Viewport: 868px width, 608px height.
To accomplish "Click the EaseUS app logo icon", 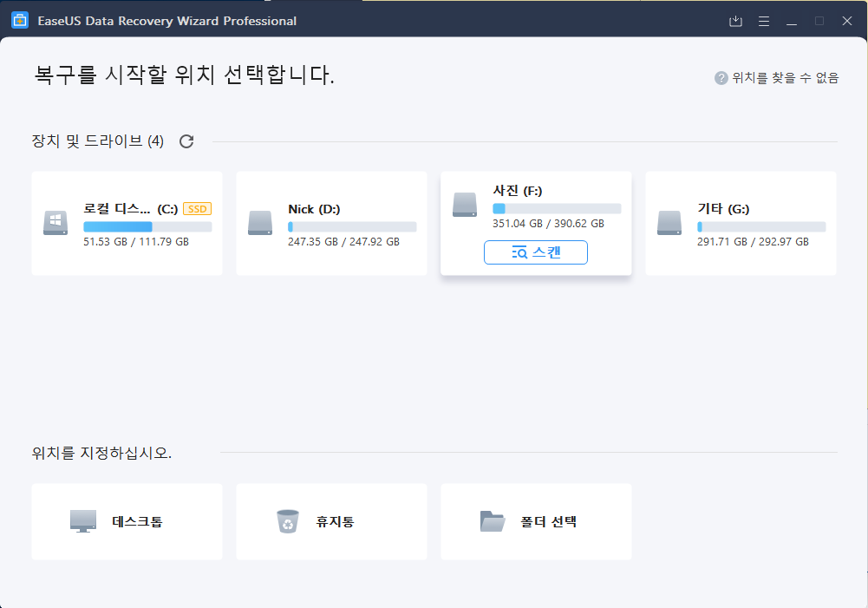I will tap(20, 21).
